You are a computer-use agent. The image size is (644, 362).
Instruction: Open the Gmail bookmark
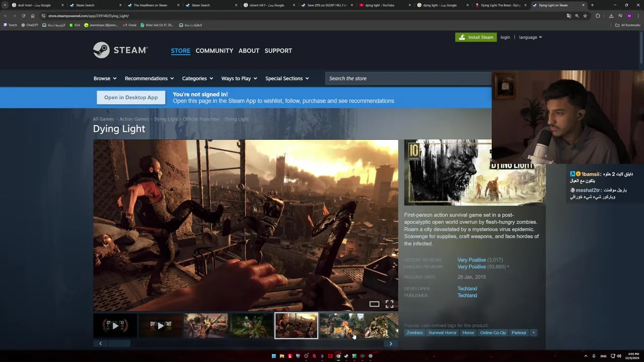[x=130, y=25]
